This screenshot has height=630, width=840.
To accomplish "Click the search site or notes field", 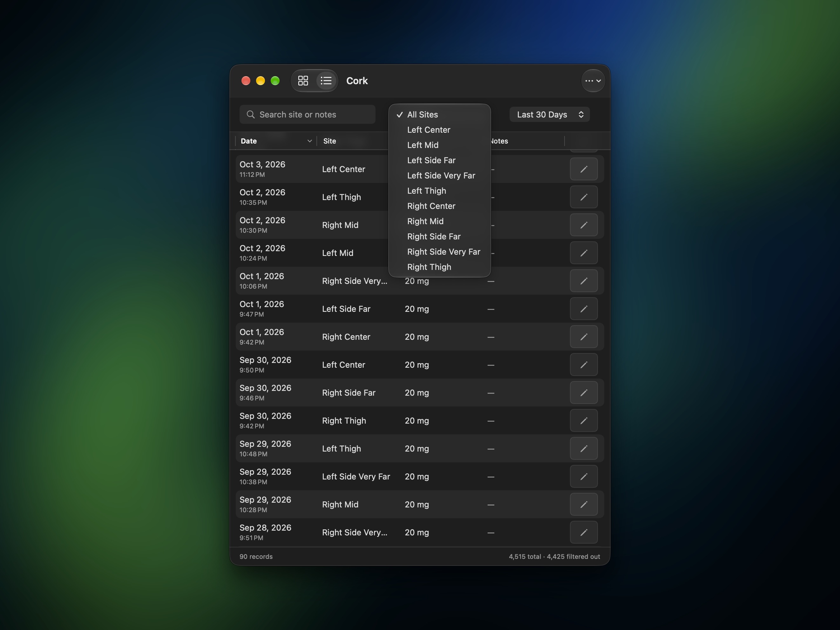I will (307, 115).
